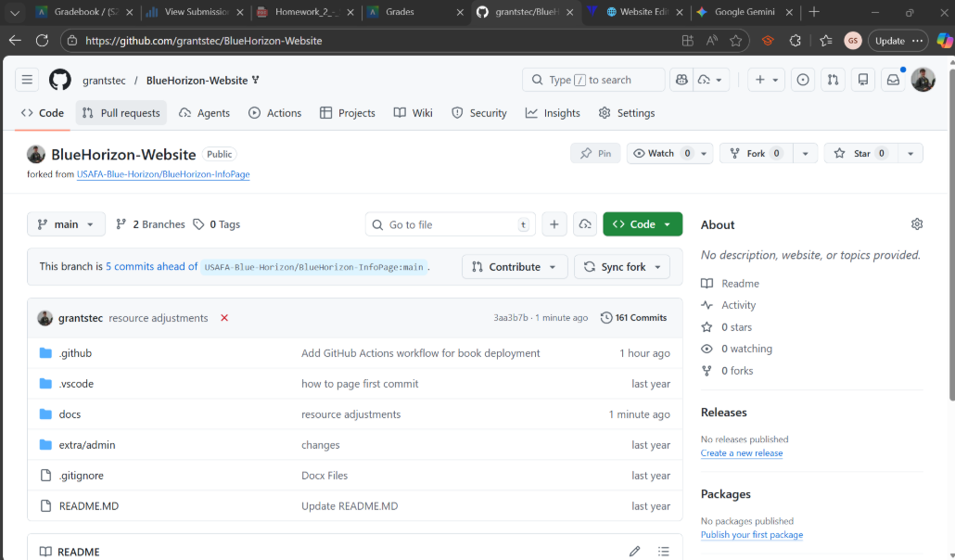Open the Security tab
The image size is (955, 560).
(x=478, y=113)
